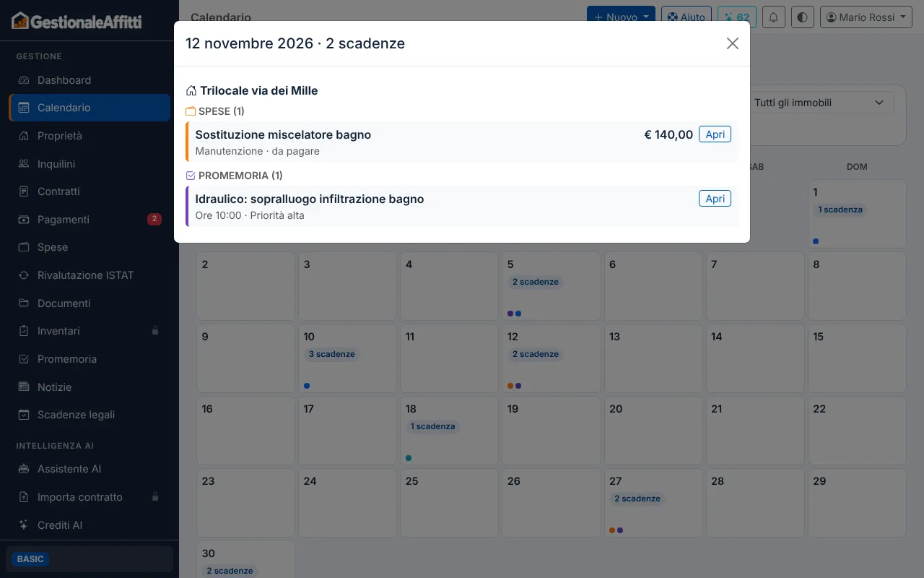This screenshot has width=924, height=578.
Task: Open the Sostituzione miscelatore bagno expense
Action: [715, 134]
